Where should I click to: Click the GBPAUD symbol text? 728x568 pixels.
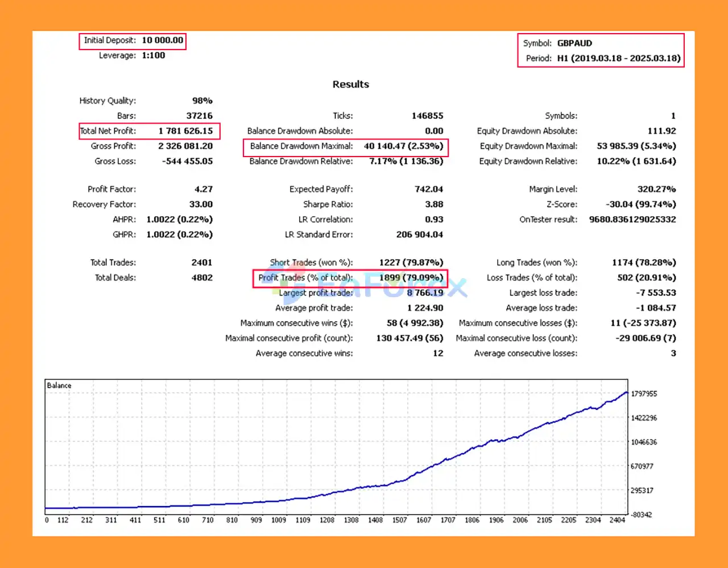tap(574, 43)
